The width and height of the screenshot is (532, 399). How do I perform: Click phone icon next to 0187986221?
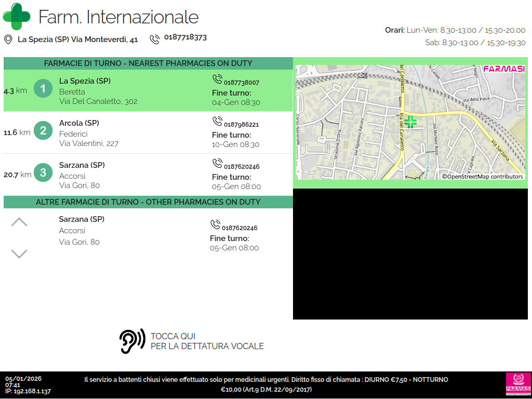(217, 122)
